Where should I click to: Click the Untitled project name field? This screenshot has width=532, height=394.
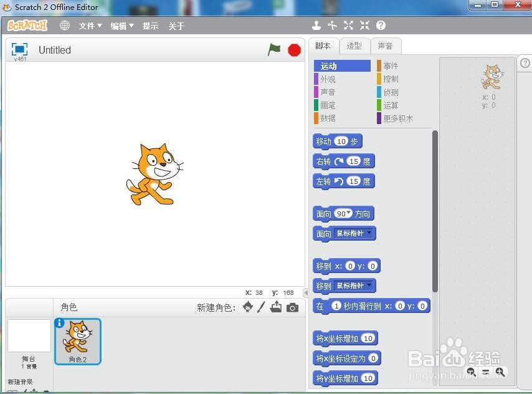(x=54, y=50)
